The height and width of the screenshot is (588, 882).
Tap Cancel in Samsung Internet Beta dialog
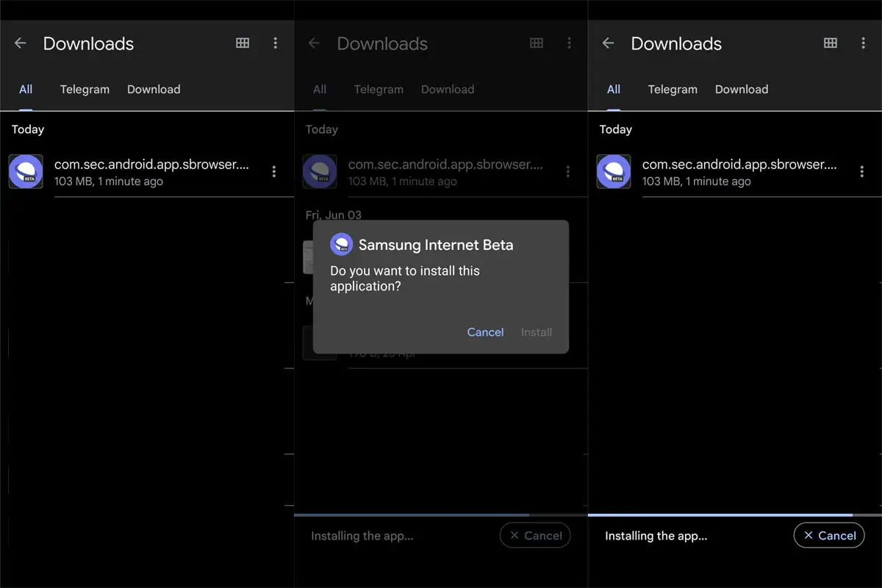coord(486,332)
